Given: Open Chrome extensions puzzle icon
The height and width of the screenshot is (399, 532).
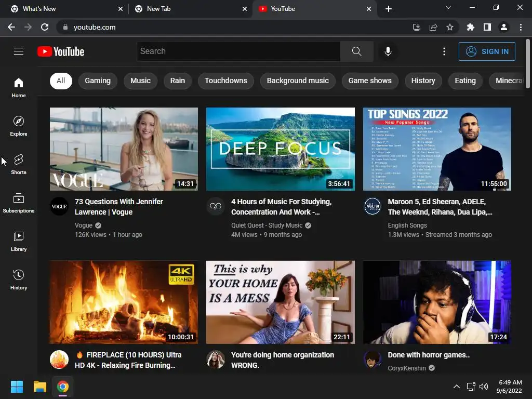Looking at the screenshot, I should click(x=471, y=27).
